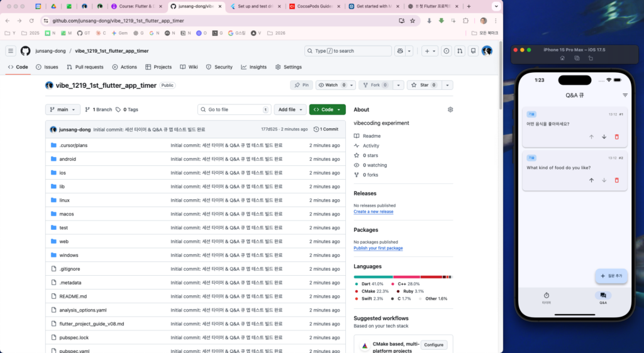Delete the first Q&A question card

coord(616,137)
